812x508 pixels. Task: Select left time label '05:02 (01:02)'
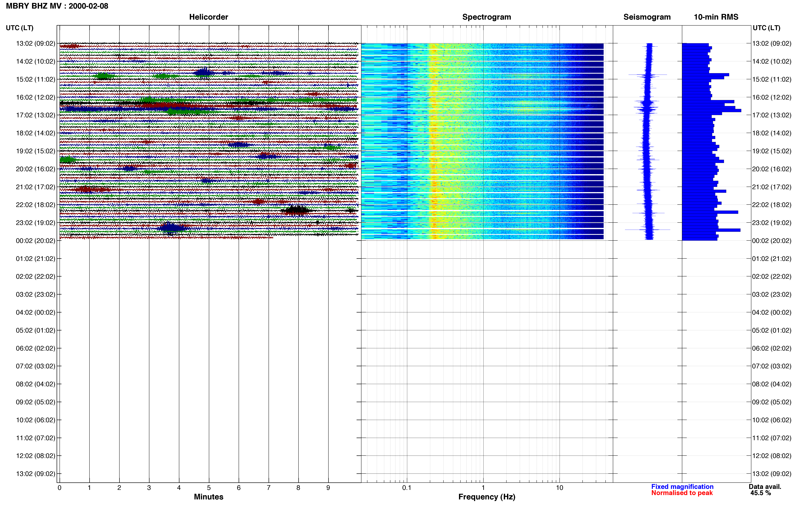pyautogui.click(x=36, y=330)
